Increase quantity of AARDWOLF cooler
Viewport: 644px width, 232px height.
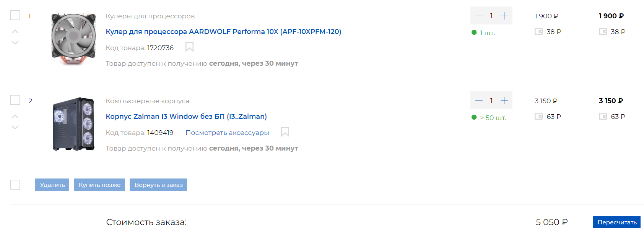point(504,16)
